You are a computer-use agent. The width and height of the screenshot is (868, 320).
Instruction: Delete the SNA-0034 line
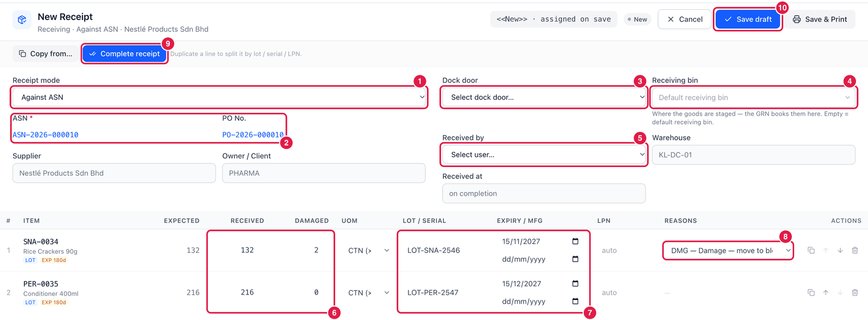click(855, 250)
